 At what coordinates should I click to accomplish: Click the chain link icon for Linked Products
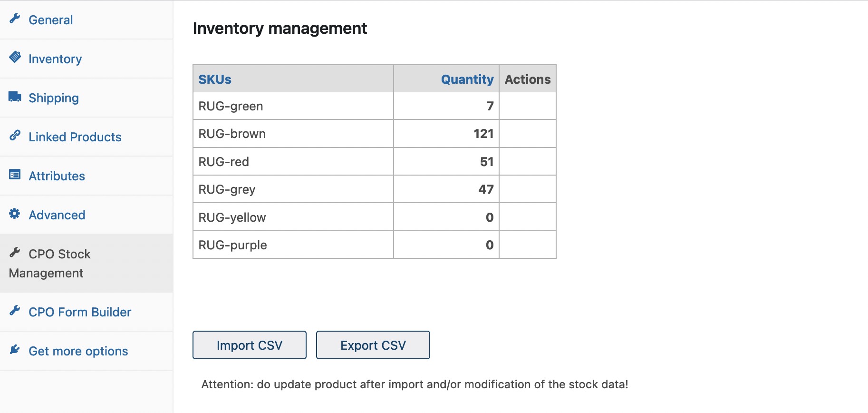point(15,136)
